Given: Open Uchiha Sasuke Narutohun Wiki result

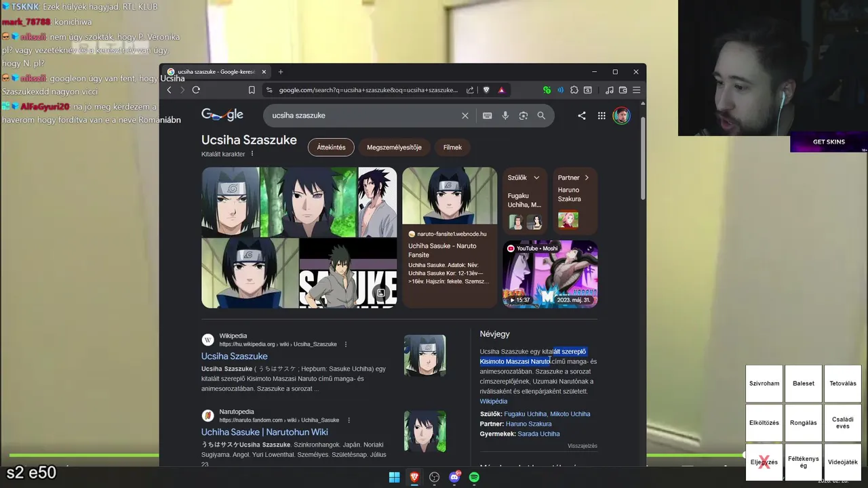Looking at the screenshot, I should 264,432.
